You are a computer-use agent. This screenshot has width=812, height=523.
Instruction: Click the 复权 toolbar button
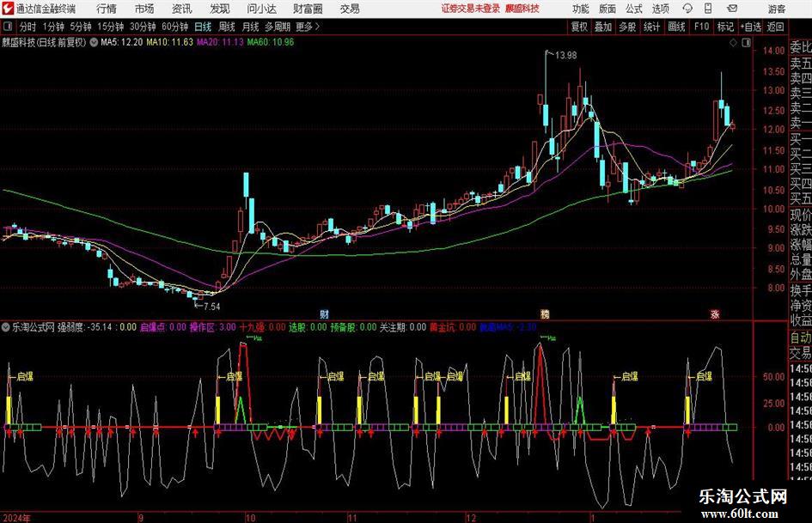click(x=579, y=27)
